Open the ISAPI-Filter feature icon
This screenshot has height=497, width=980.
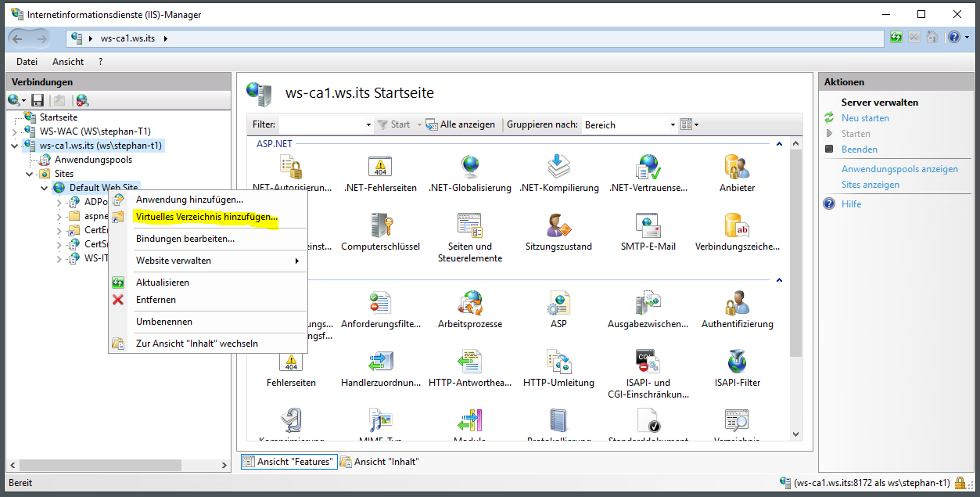(x=737, y=362)
